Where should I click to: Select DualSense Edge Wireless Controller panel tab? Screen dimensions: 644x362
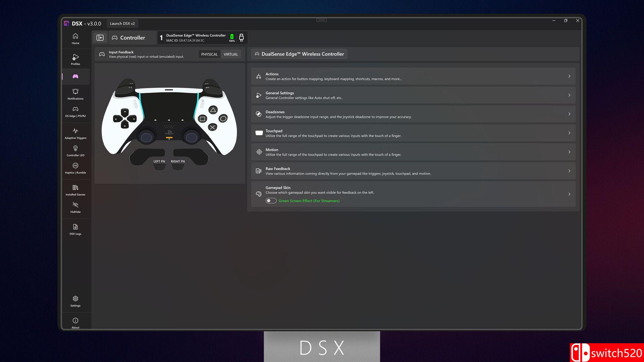299,54
